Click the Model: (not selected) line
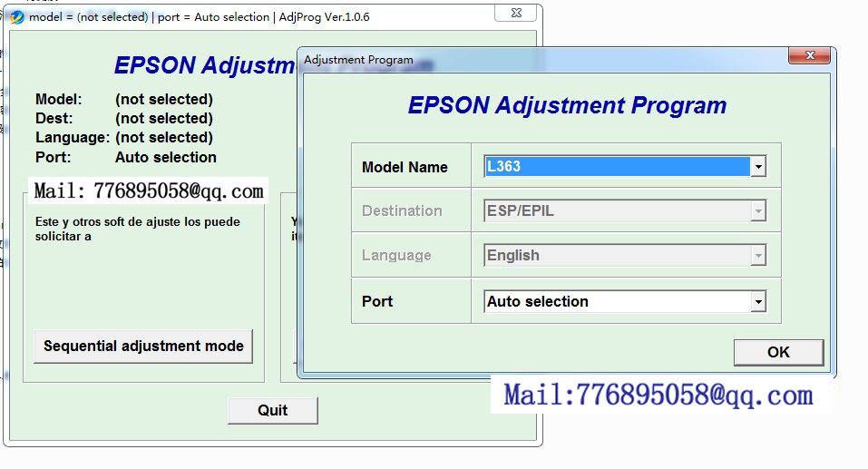Image resolution: width=868 pixels, height=469 pixels. coord(124,99)
